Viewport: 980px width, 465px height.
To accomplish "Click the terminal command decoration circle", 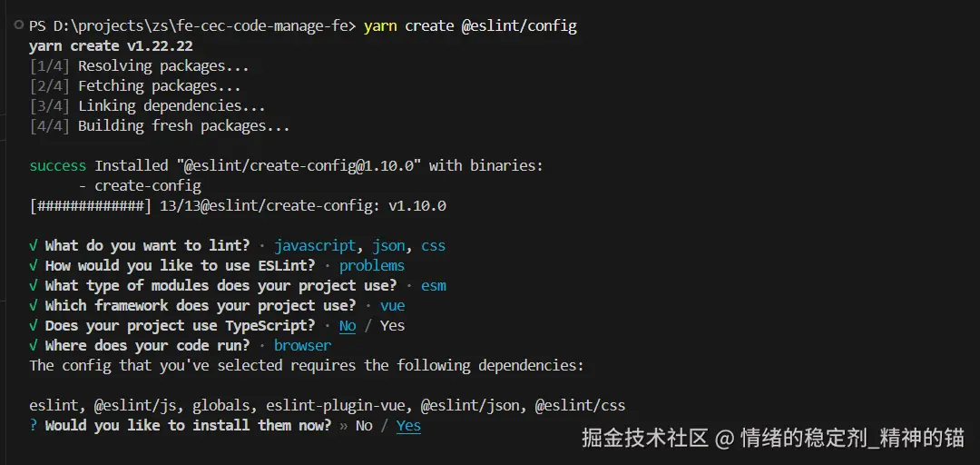I will coord(18,25).
